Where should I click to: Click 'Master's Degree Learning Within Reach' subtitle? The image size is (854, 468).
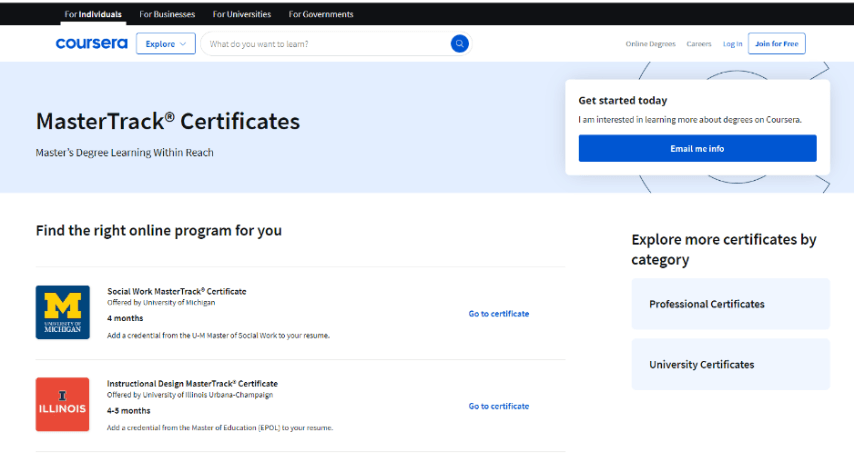click(125, 153)
